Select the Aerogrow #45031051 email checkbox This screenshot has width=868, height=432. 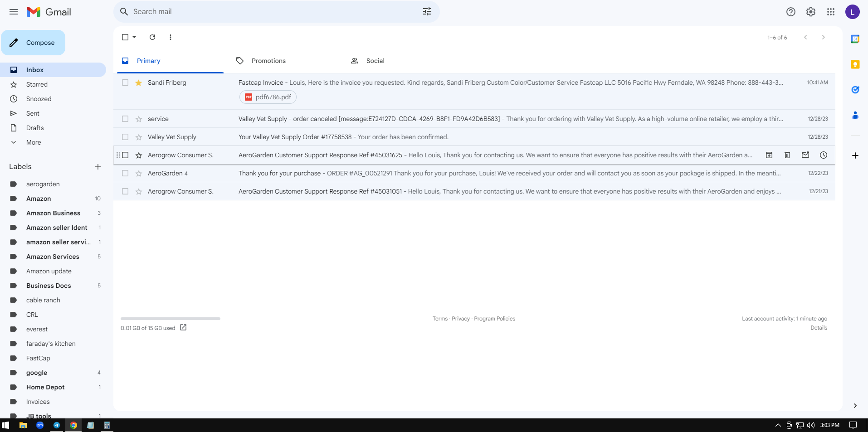pos(125,191)
